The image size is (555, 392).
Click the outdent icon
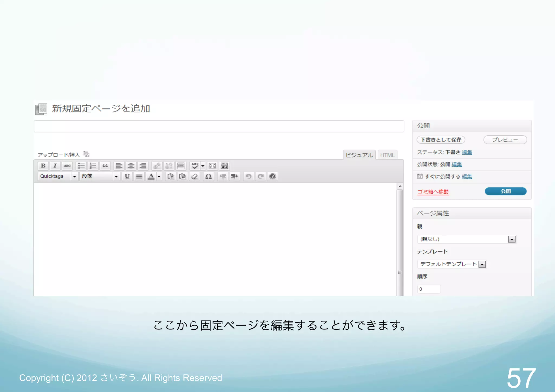coord(222,176)
